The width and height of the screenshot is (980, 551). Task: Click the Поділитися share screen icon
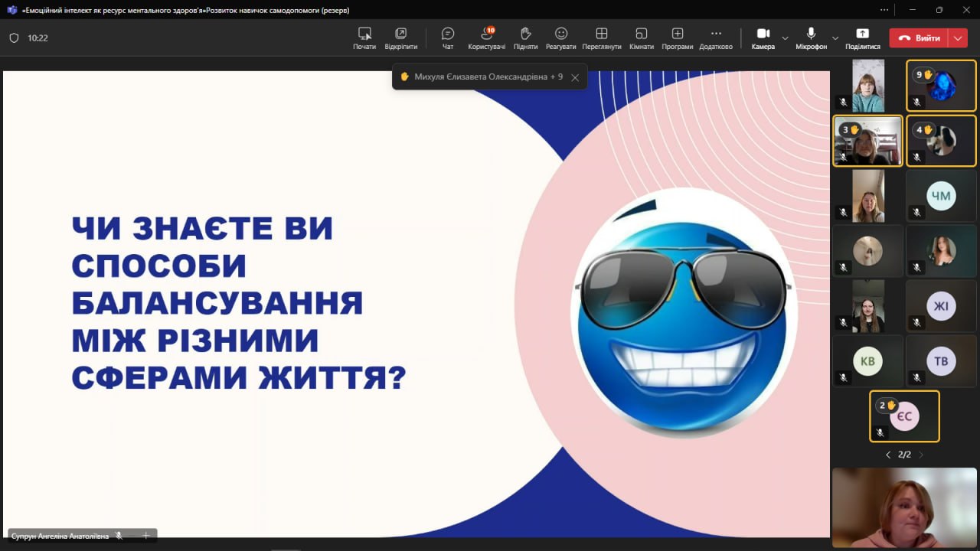(x=862, y=38)
